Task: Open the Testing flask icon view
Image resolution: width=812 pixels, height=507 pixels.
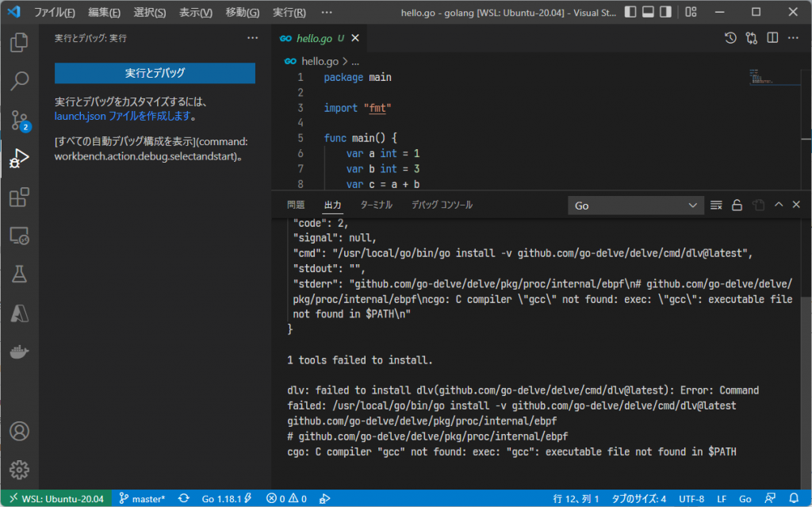Action: (19, 275)
